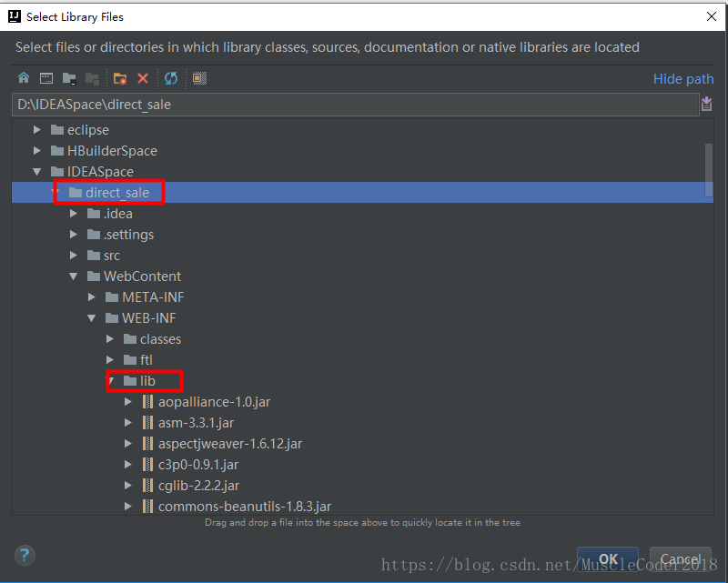
Task: Select c3p0-0.9.1.jar file name
Action: 198,465
